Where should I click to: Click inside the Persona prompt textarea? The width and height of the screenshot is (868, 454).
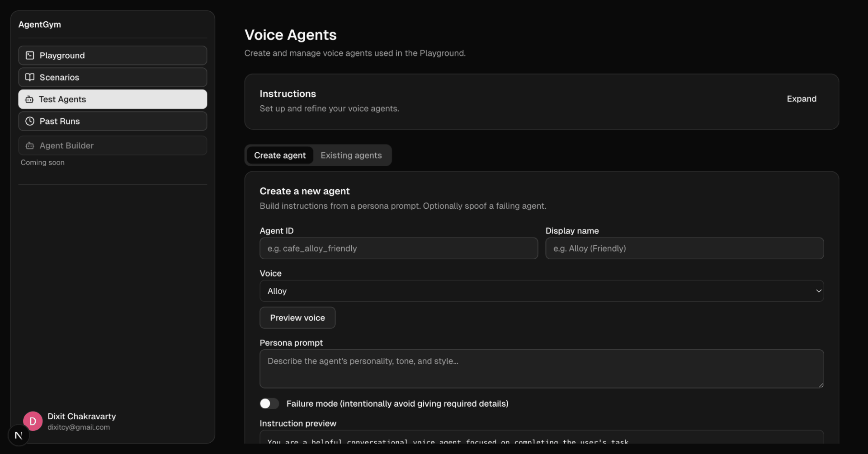pos(541,369)
